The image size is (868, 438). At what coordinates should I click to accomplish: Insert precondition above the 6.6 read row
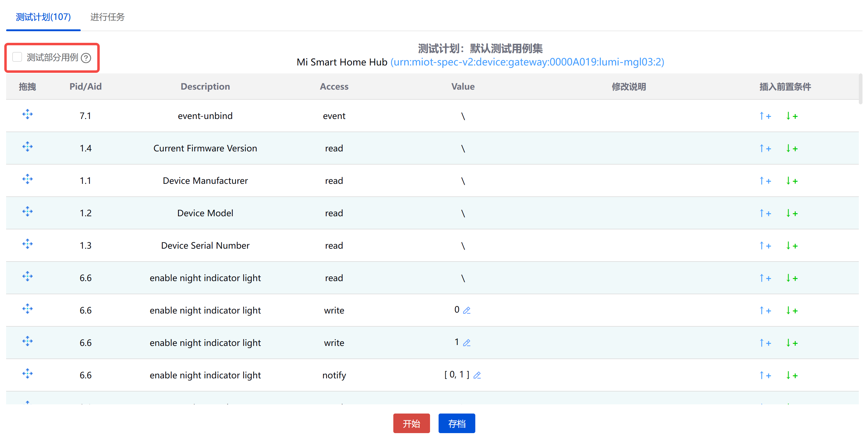tap(765, 278)
